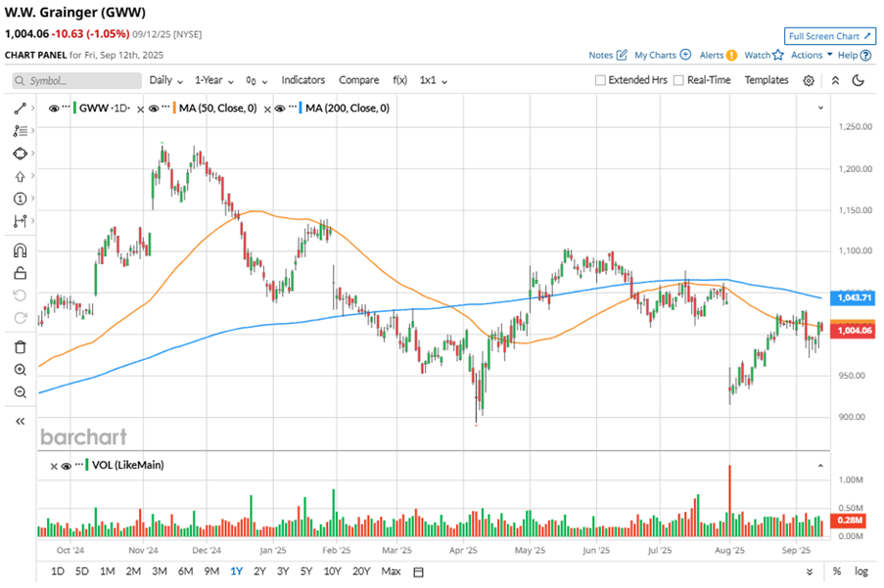The width and height of the screenshot is (884, 588).
Task: Click the blue MA 200 color bar
Action: [x=301, y=108]
